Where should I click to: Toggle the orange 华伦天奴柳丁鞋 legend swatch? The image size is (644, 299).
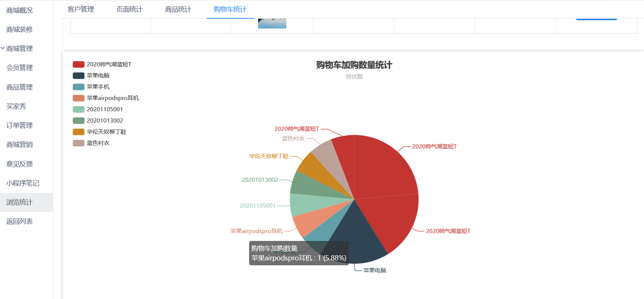coord(79,132)
